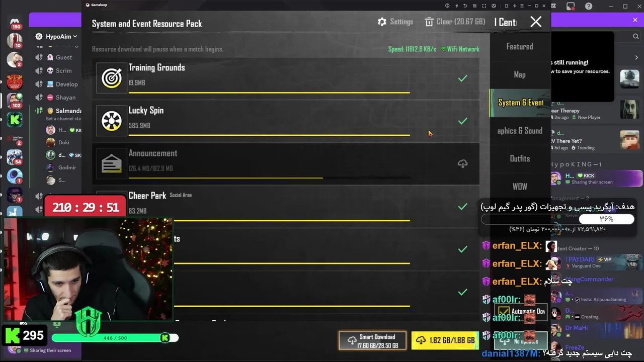Click the Training Grounds target icon
Image resolution: width=644 pixels, height=362 pixels.
[x=112, y=78]
